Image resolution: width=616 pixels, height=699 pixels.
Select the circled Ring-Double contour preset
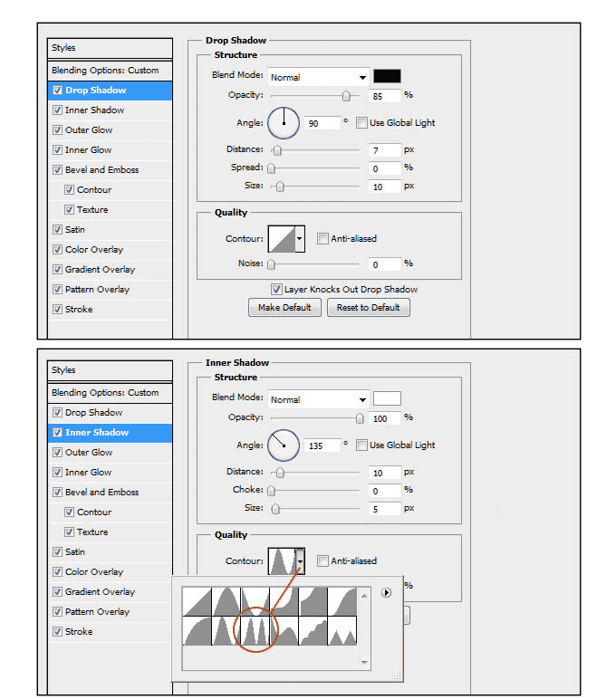point(255,631)
